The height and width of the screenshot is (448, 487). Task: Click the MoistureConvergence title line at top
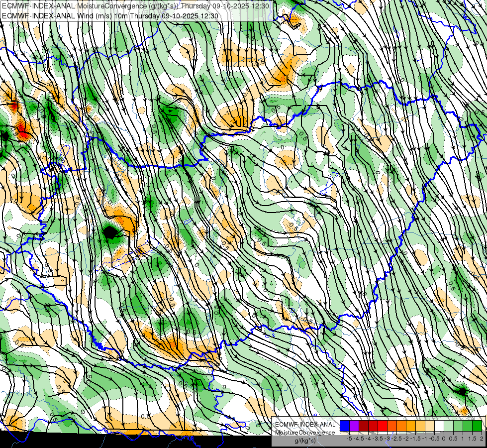[x=135, y=6]
